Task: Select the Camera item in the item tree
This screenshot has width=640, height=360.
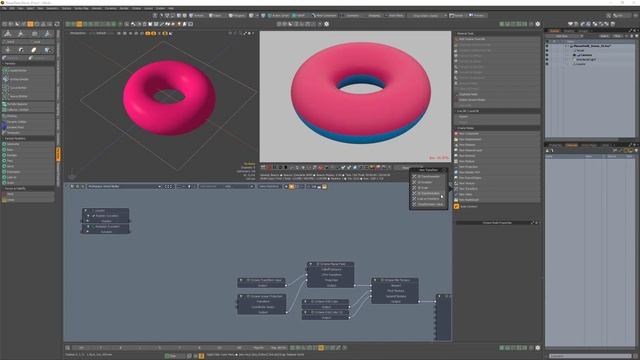Action: point(586,55)
